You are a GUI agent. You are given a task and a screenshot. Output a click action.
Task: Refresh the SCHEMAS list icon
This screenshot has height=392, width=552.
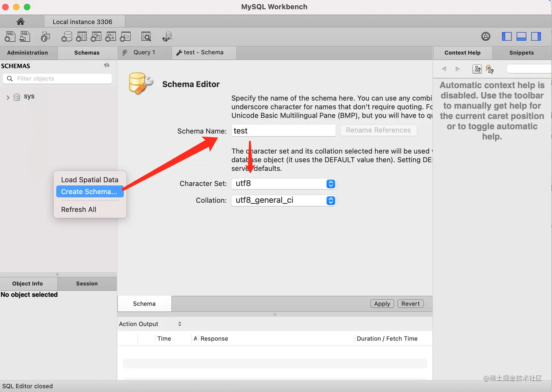click(x=107, y=65)
